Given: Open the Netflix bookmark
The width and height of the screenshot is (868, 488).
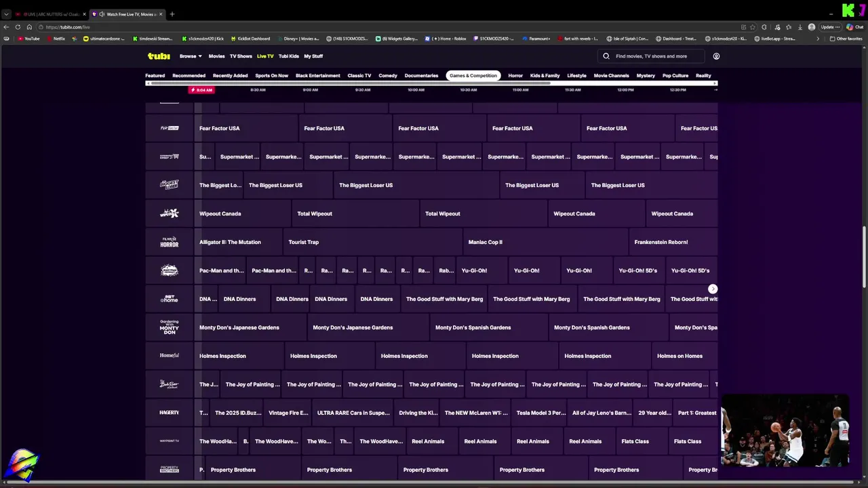Looking at the screenshot, I should tap(56, 39).
